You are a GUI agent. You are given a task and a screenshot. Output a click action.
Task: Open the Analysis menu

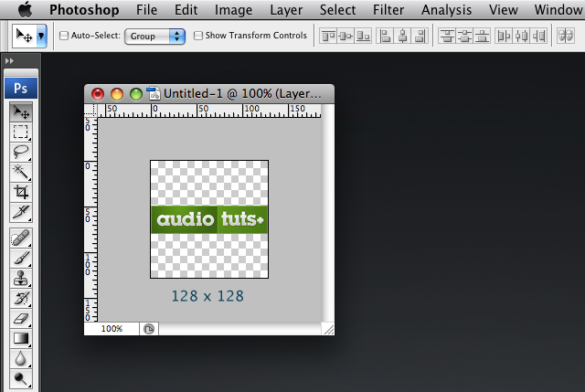447,10
